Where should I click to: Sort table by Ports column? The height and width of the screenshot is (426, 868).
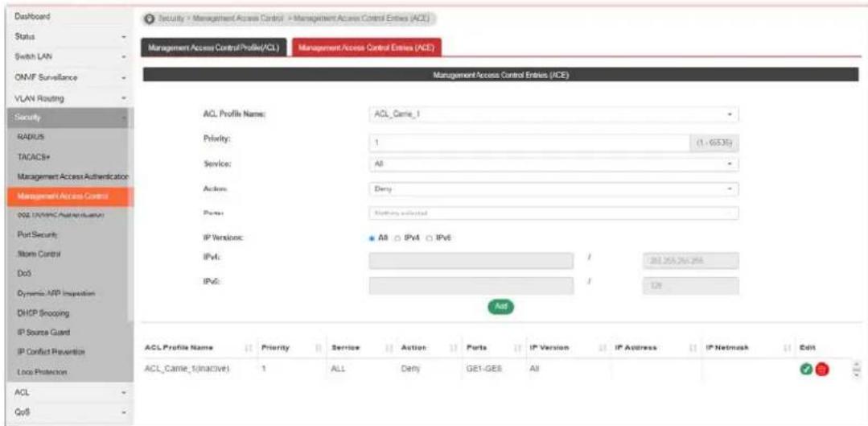point(519,347)
